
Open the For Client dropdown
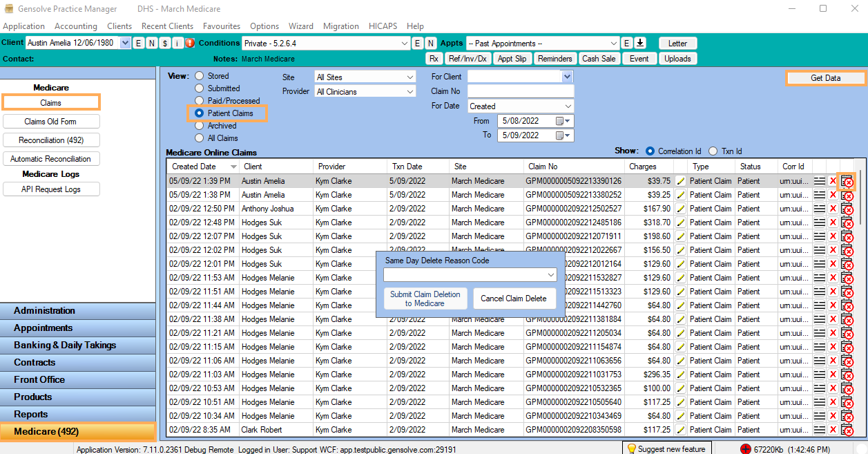pos(568,77)
